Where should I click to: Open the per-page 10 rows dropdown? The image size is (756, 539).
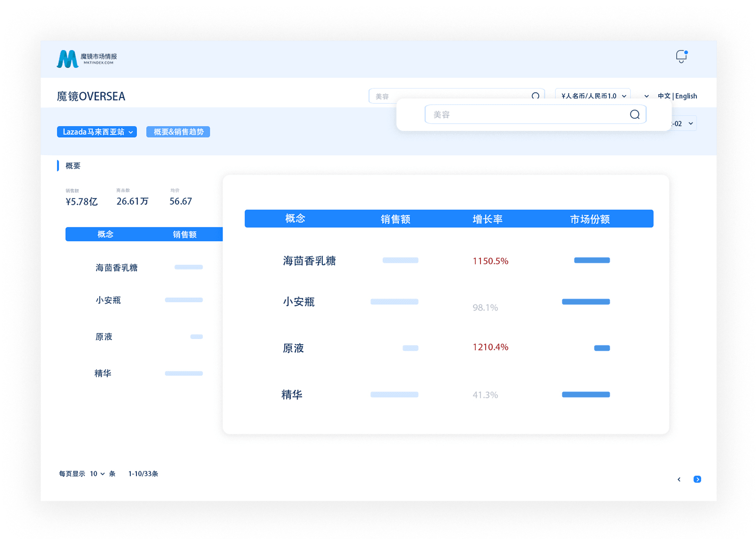(x=97, y=474)
